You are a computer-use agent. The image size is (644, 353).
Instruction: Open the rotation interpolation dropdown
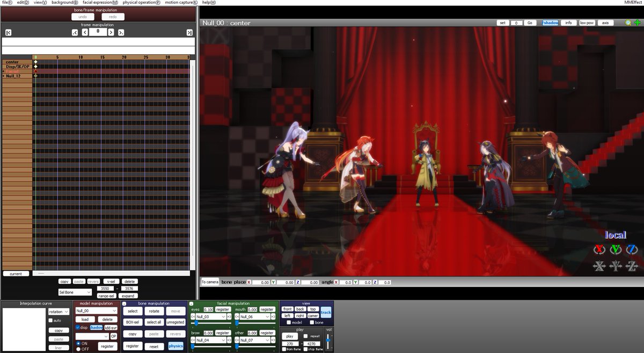click(58, 311)
